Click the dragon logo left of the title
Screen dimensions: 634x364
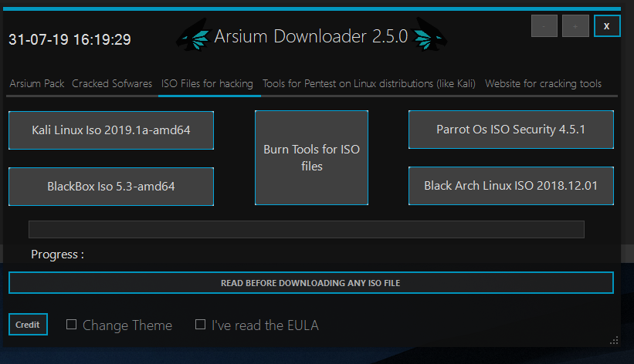193,37
